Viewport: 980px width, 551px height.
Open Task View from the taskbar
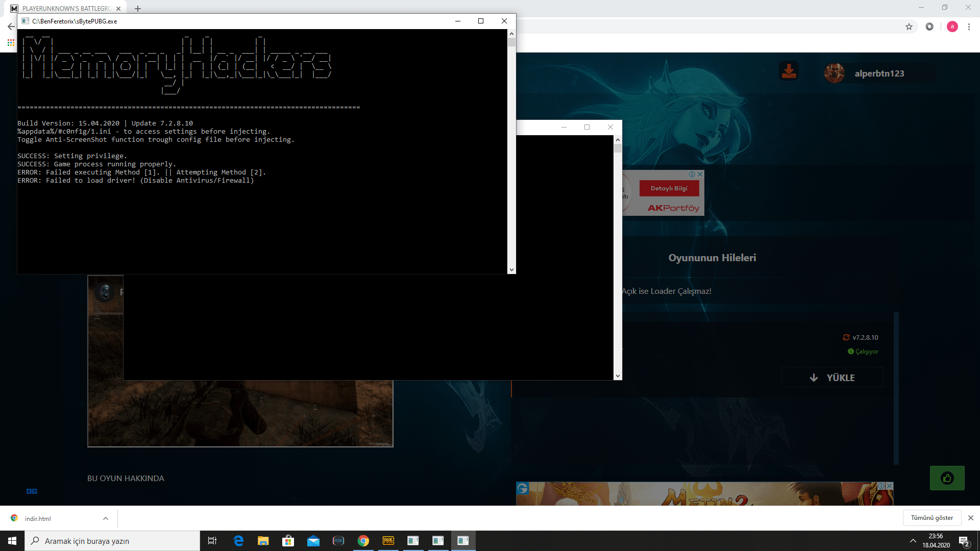pyautogui.click(x=212, y=541)
